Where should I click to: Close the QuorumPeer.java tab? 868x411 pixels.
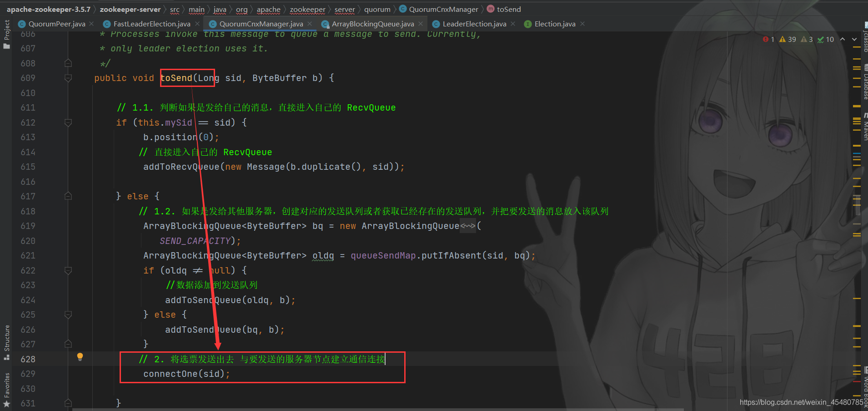[91, 24]
